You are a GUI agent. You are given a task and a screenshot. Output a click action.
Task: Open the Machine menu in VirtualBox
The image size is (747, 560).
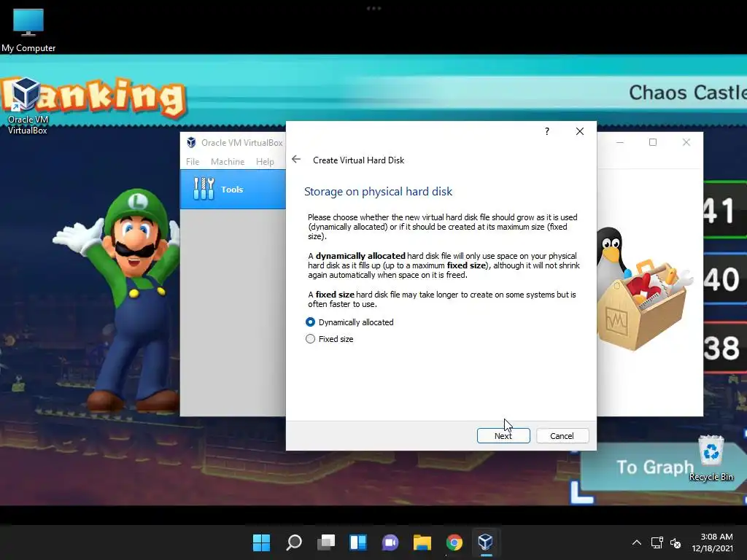coord(228,162)
